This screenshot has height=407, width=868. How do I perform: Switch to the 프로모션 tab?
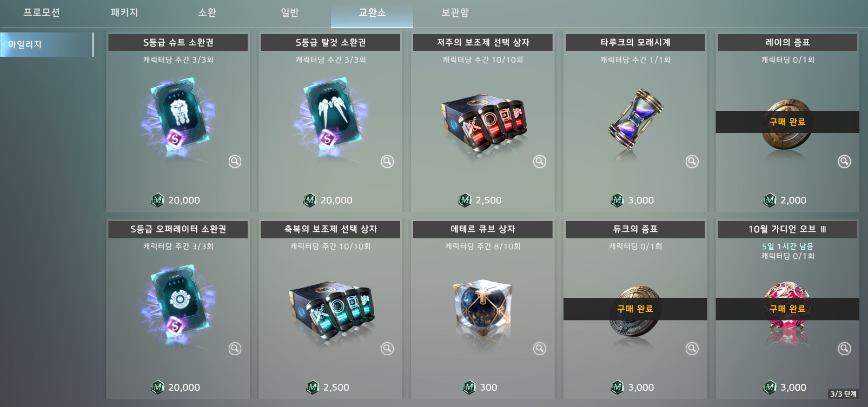42,12
